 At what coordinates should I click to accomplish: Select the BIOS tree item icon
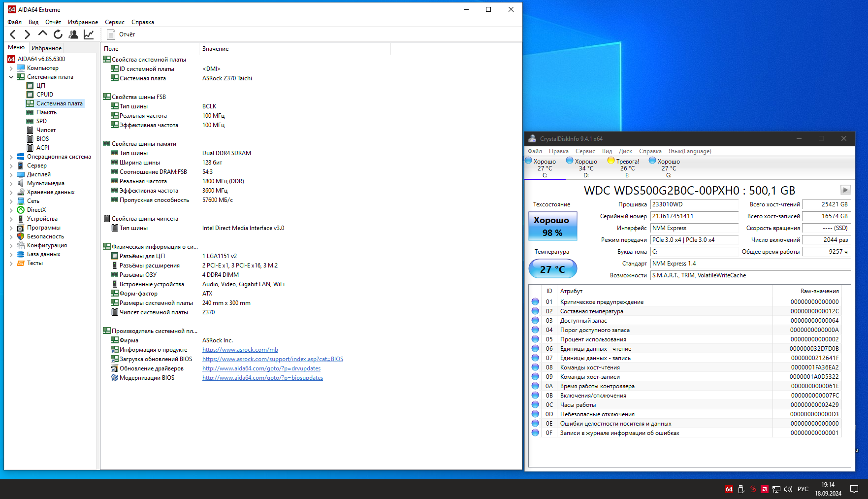(x=30, y=139)
